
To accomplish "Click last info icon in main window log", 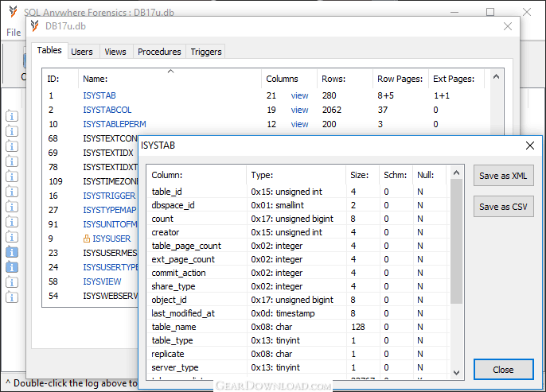I will pos(12,297).
